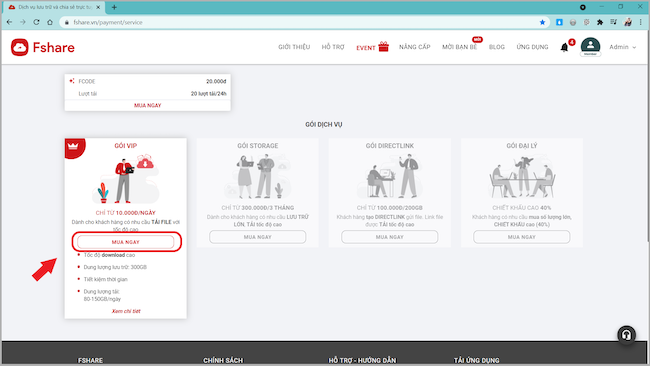Open the notification bell icon
650x366 pixels.
coord(564,47)
